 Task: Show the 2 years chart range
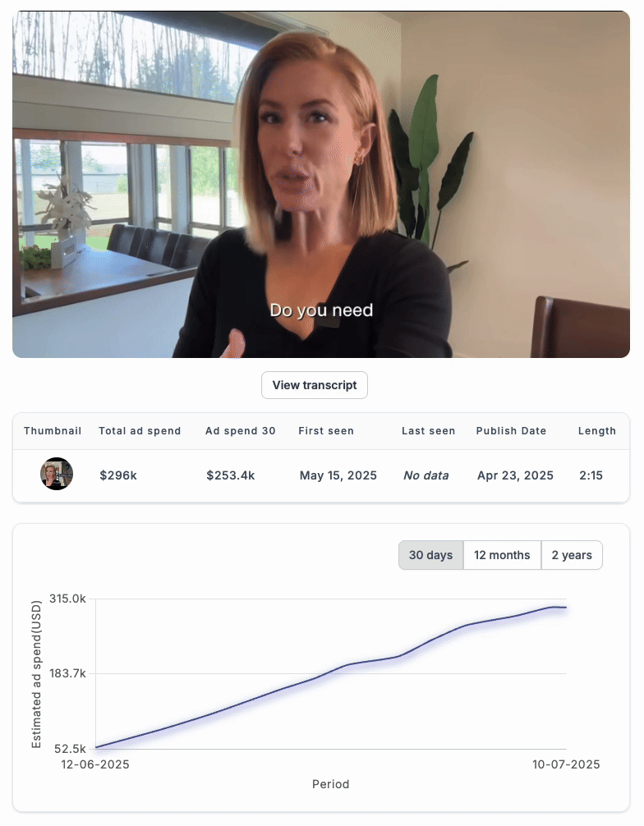572,555
